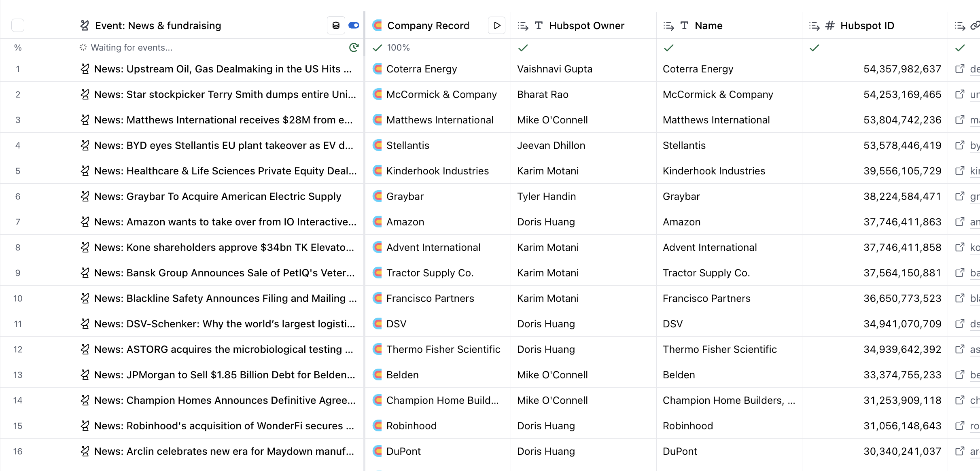The height and width of the screenshot is (471, 980).
Task: Click the 100% Company Record completion status
Action: click(x=391, y=47)
